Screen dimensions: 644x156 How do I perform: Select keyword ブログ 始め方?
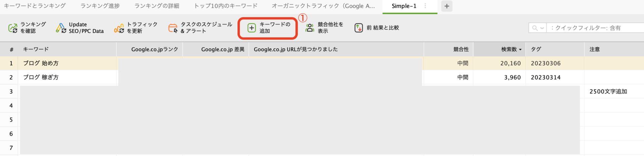[x=41, y=63]
